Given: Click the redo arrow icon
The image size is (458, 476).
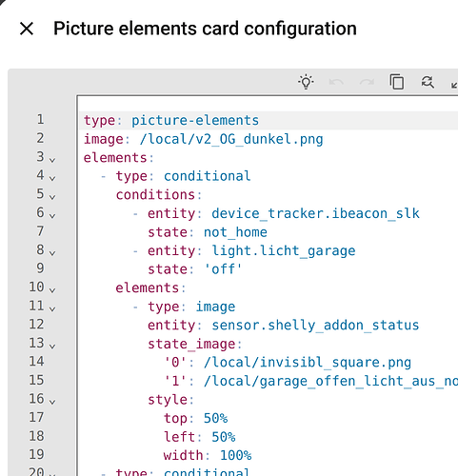Looking at the screenshot, I should [367, 82].
